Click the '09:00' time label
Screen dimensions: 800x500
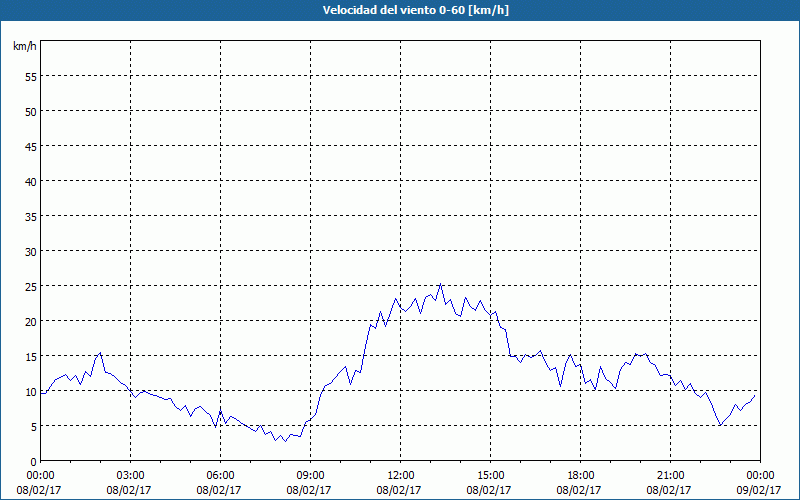coord(310,476)
